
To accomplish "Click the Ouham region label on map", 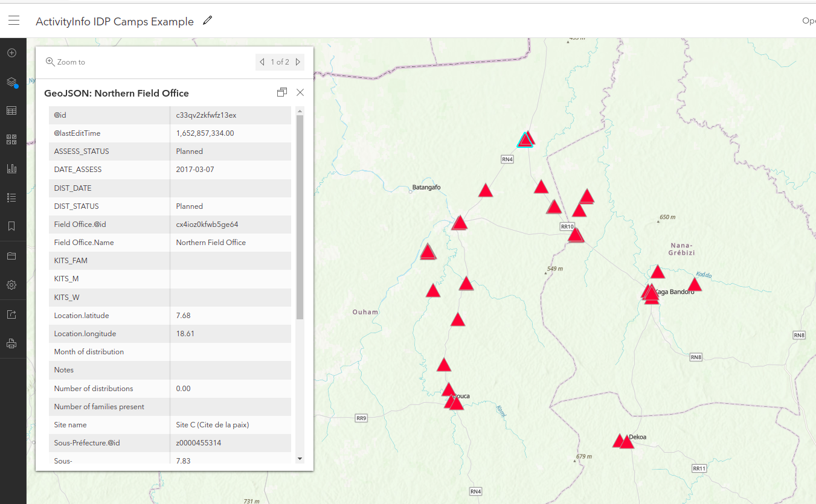I will (365, 312).
